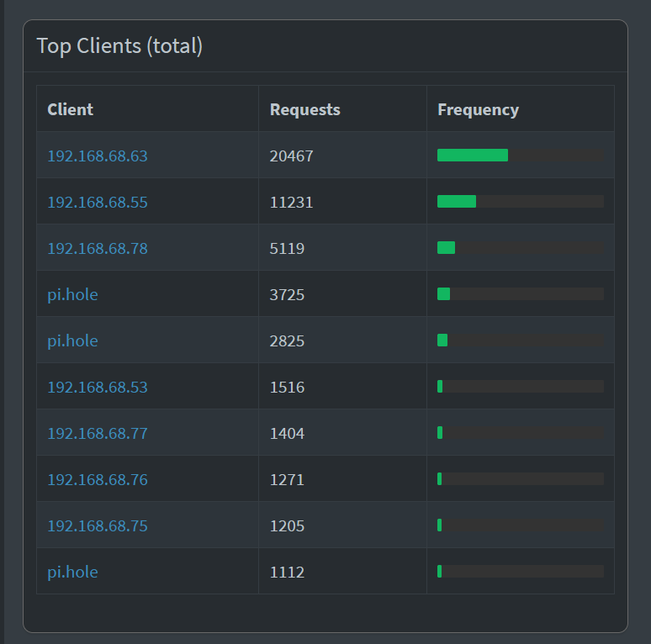Open pi.hole client with 1112 requests
Image resolution: width=651 pixels, height=644 pixels.
pyautogui.click(x=72, y=572)
